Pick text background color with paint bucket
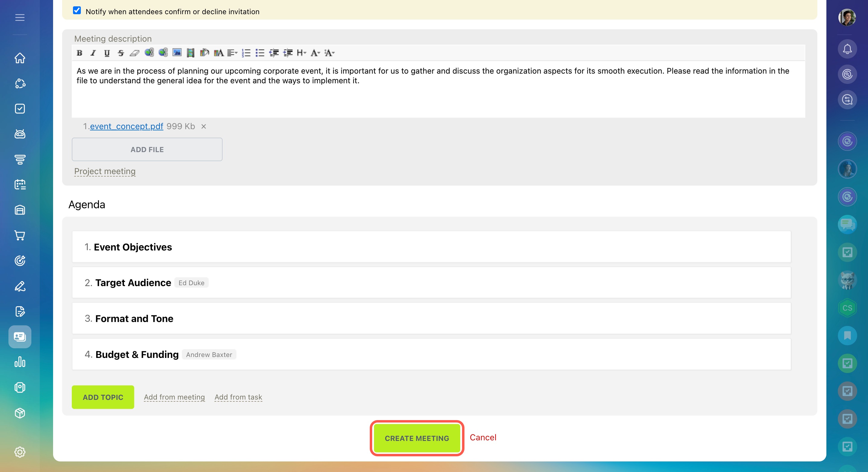Screen dimensions: 868x472 coord(204,53)
